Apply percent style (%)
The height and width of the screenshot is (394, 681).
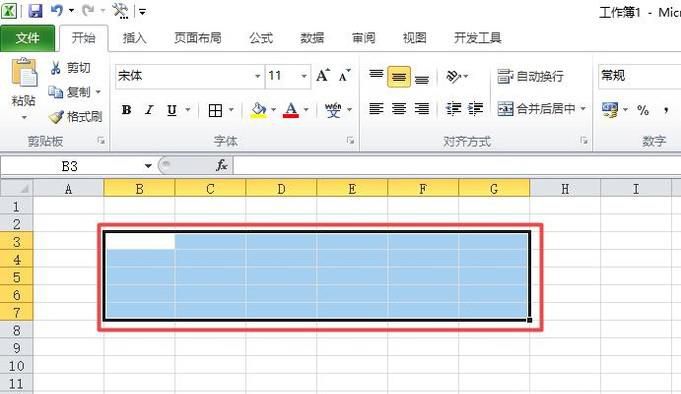(643, 110)
